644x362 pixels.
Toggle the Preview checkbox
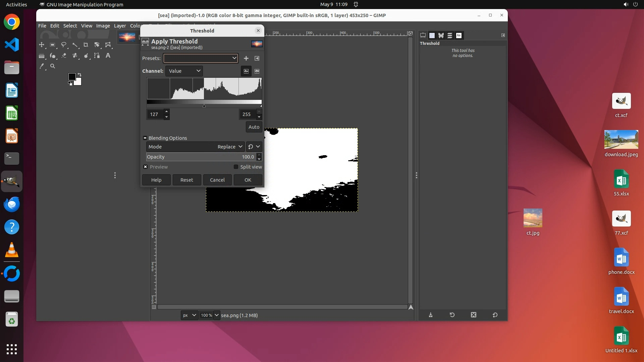click(146, 167)
